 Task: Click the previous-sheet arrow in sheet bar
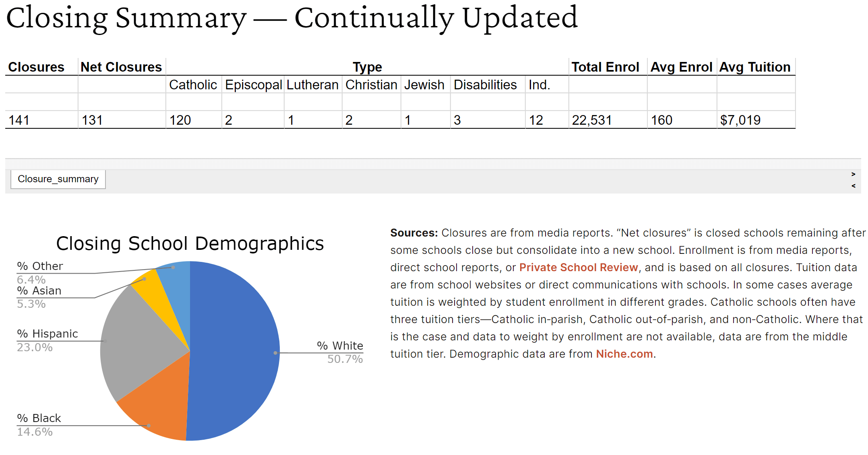853,186
